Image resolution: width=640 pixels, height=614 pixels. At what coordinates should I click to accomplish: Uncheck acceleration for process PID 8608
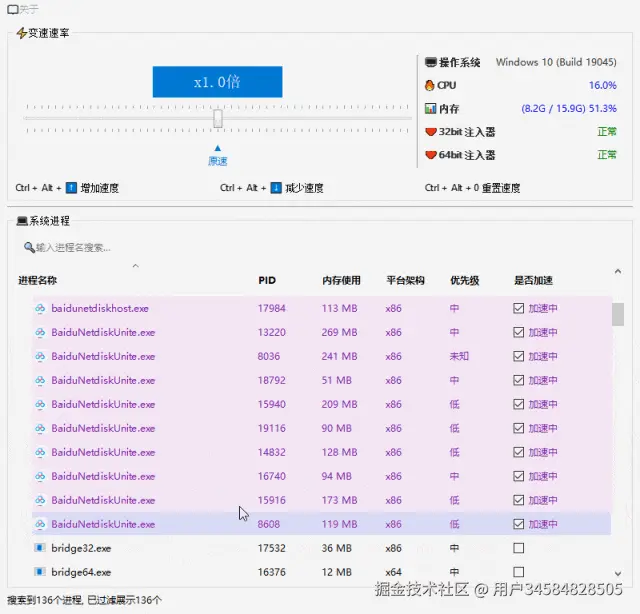click(518, 524)
